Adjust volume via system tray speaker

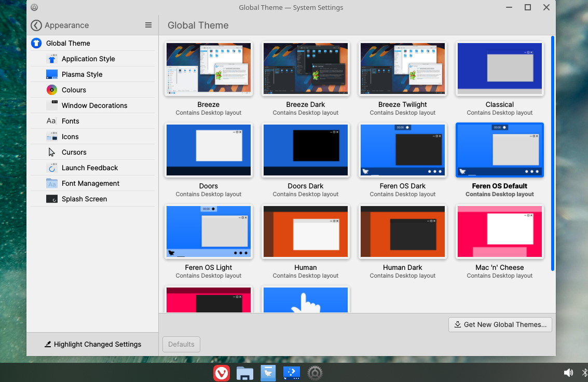coord(568,373)
